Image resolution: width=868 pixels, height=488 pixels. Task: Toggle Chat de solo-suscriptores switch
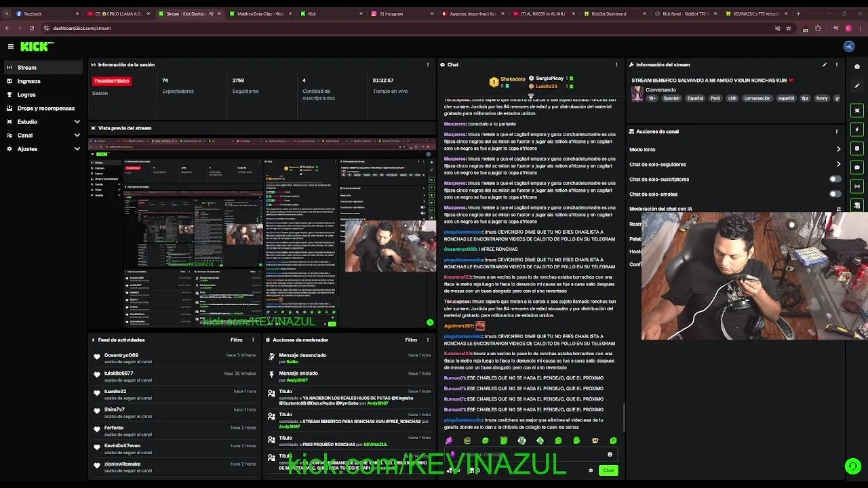[x=835, y=179]
